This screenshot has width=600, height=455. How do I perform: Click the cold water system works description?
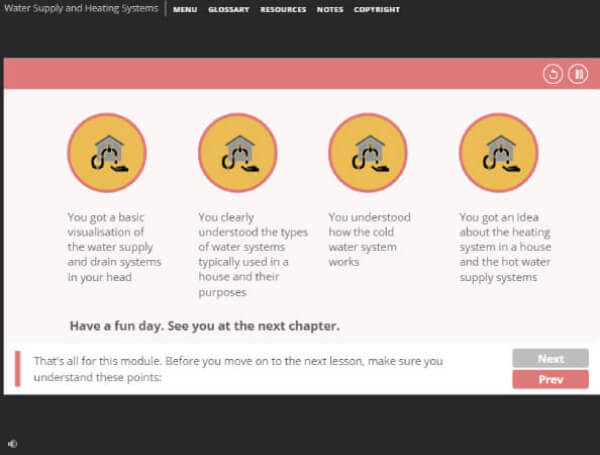coord(369,239)
